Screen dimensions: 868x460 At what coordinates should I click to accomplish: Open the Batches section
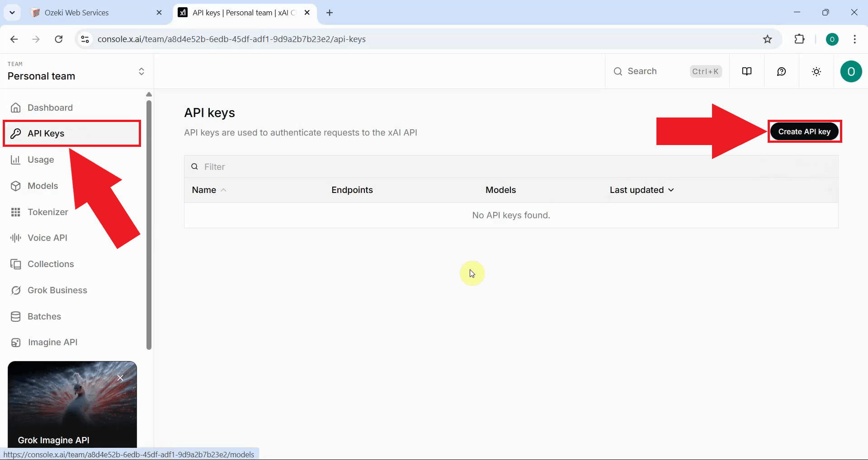click(x=44, y=316)
